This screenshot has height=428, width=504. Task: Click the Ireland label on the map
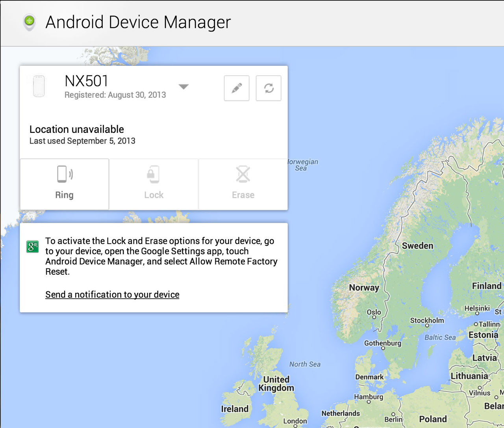(235, 409)
